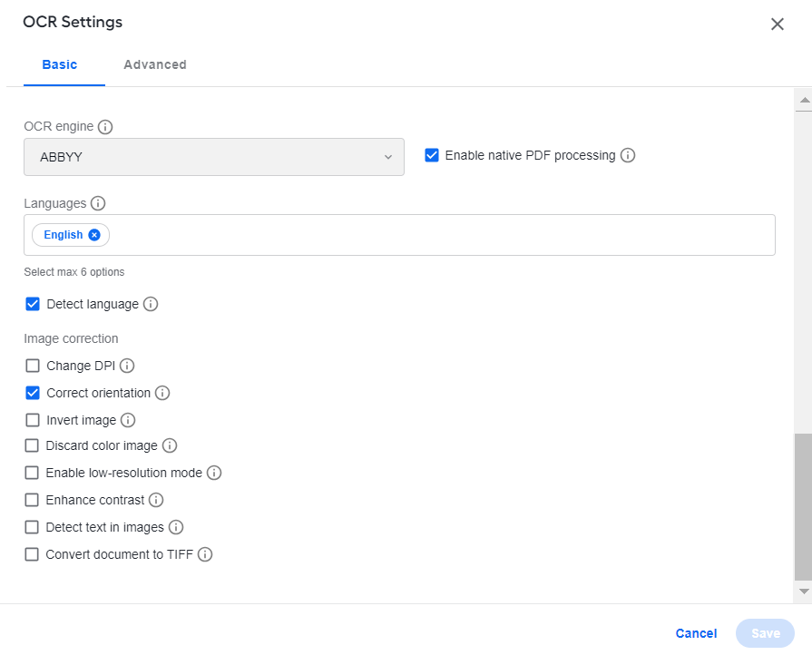Click info icon beside Correct orientation
812x655 pixels.
click(x=162, y=393)
